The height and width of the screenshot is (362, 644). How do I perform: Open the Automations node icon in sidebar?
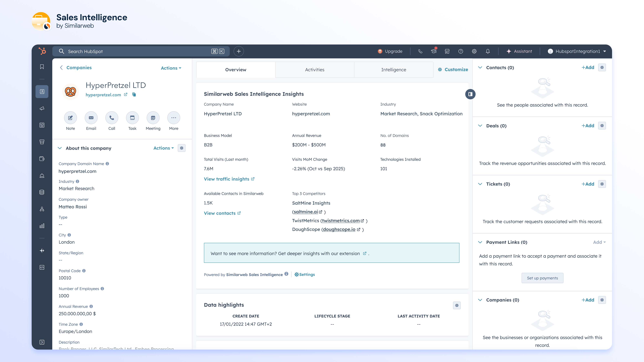42,209
